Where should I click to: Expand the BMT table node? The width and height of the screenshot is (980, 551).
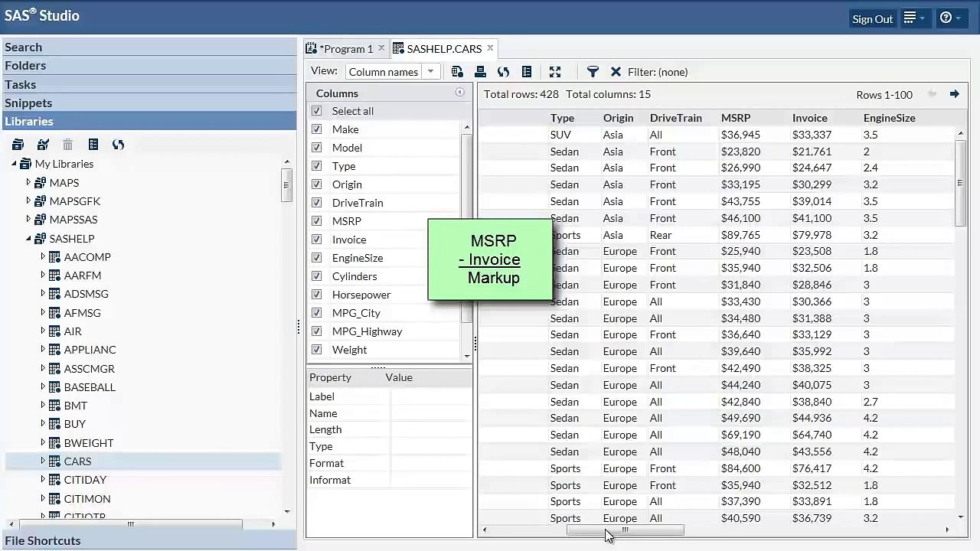pos(43,406)
